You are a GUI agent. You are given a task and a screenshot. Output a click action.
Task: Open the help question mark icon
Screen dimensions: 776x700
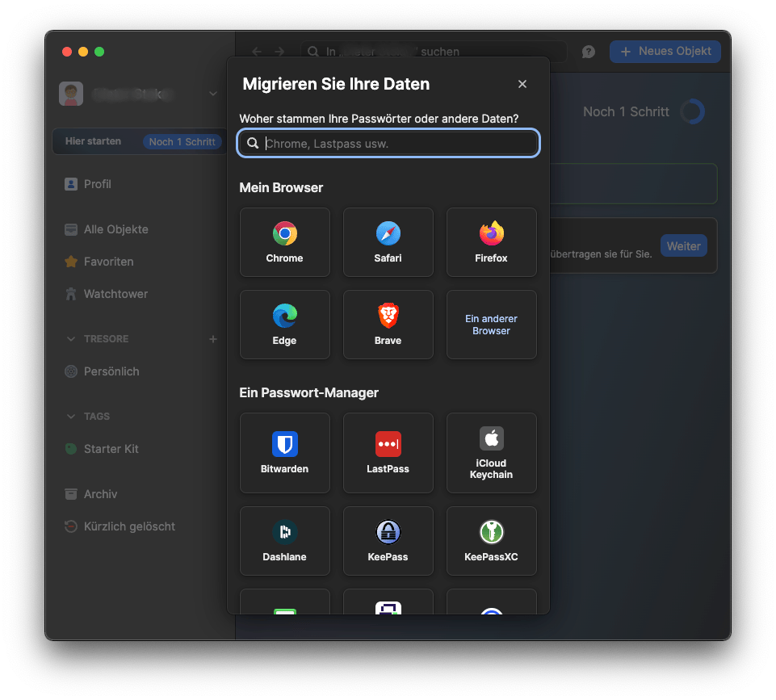(589, 52)
